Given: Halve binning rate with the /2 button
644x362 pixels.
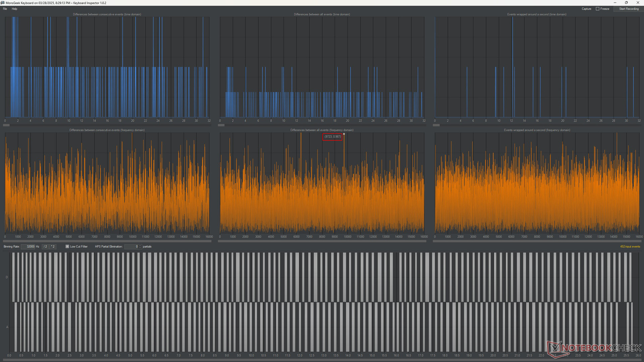Looking at the screenshot, I should coord(45,247).
